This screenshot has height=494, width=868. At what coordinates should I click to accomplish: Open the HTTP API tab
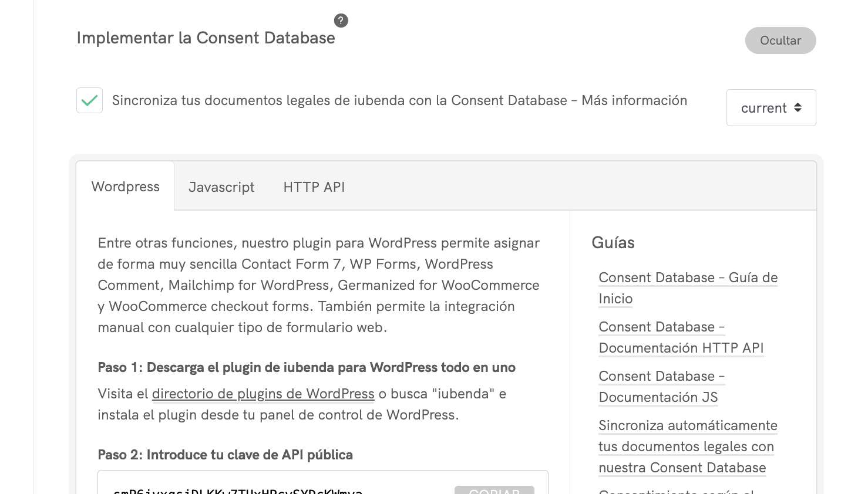coord(314,187)
